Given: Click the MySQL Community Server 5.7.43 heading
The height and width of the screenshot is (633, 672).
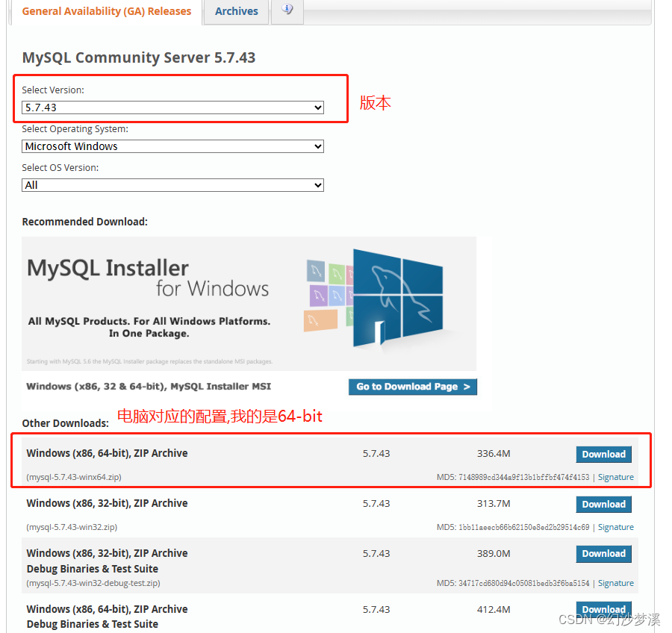Looking at the screenshot, I should point(139,57).
